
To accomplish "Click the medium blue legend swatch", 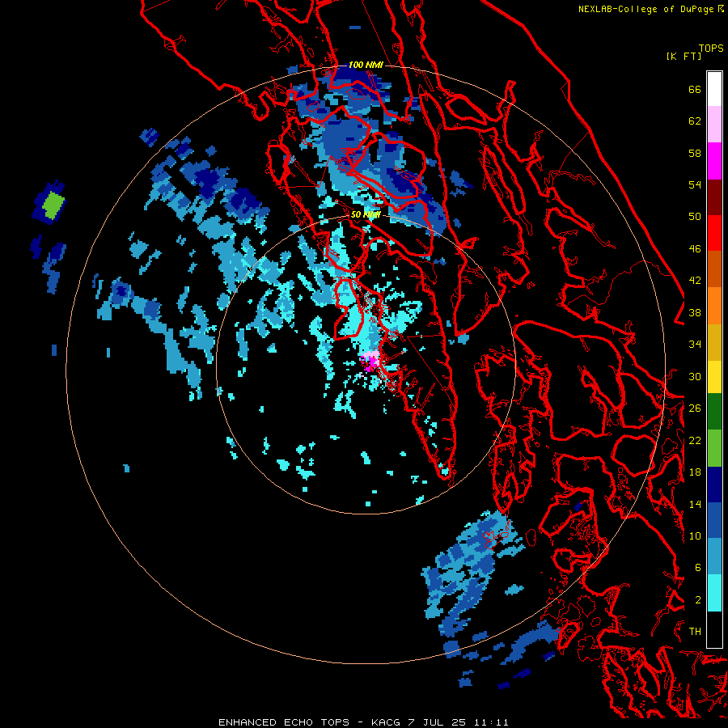I will point(714,520).
